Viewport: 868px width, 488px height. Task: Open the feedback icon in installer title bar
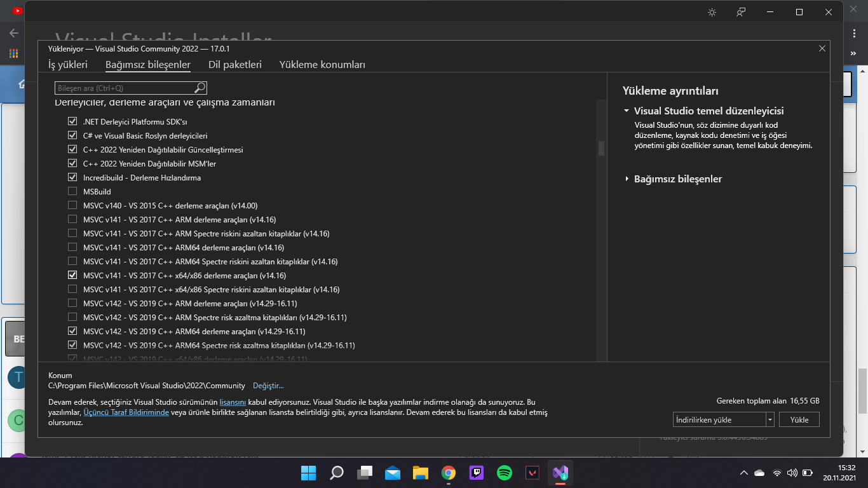point(741,12)
